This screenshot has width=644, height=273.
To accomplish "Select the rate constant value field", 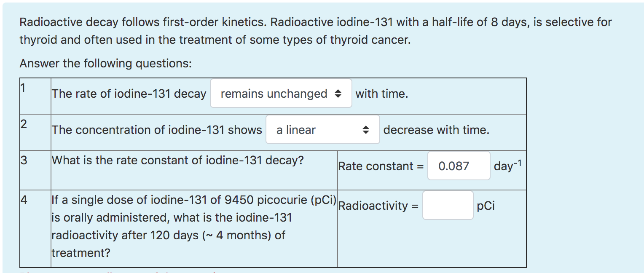I will (459, 166).
